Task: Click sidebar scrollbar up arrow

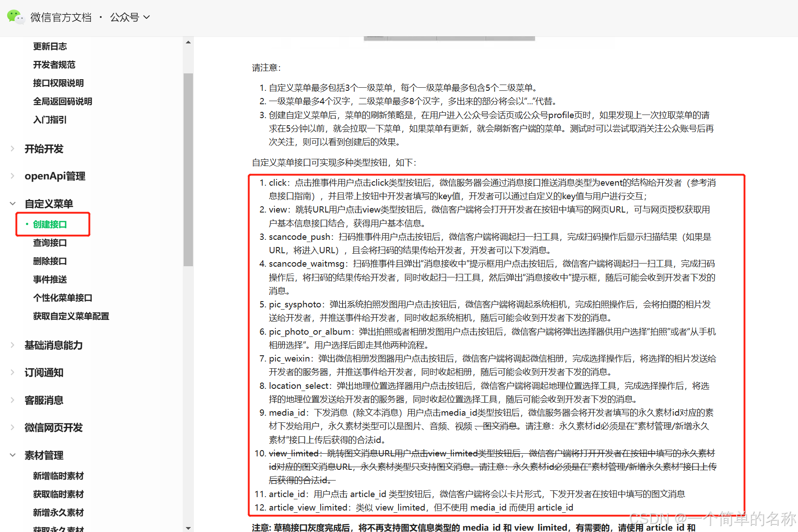Action: 188,42
